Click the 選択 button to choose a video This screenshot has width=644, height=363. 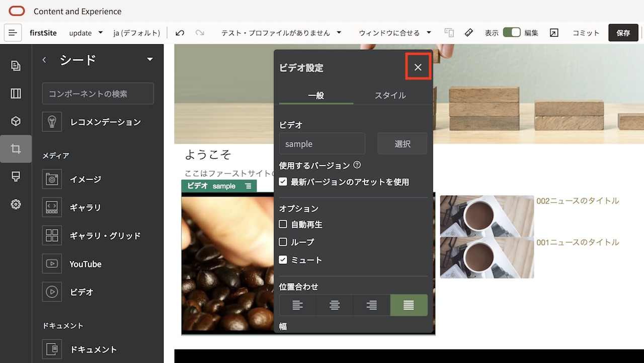point(402,143)
